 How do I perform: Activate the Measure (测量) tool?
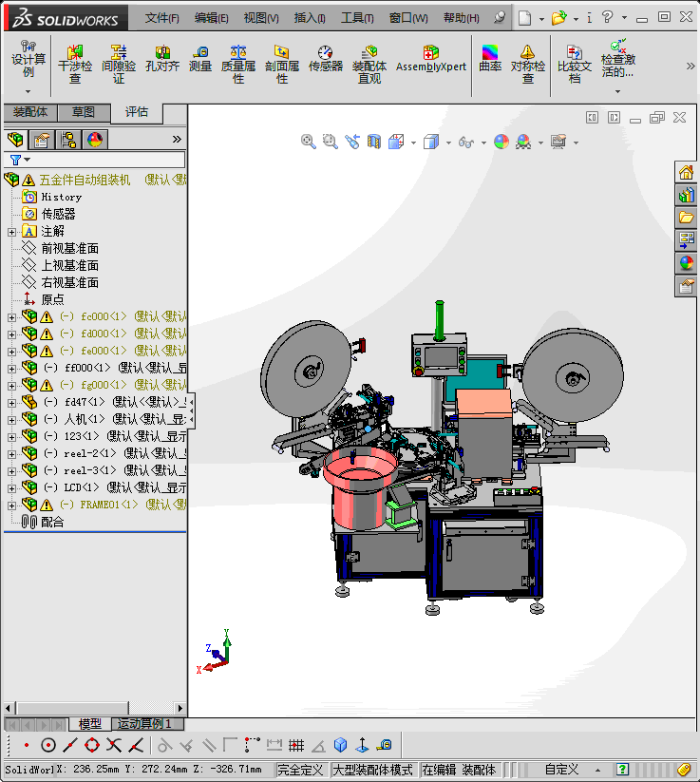[x=200, y=59]
